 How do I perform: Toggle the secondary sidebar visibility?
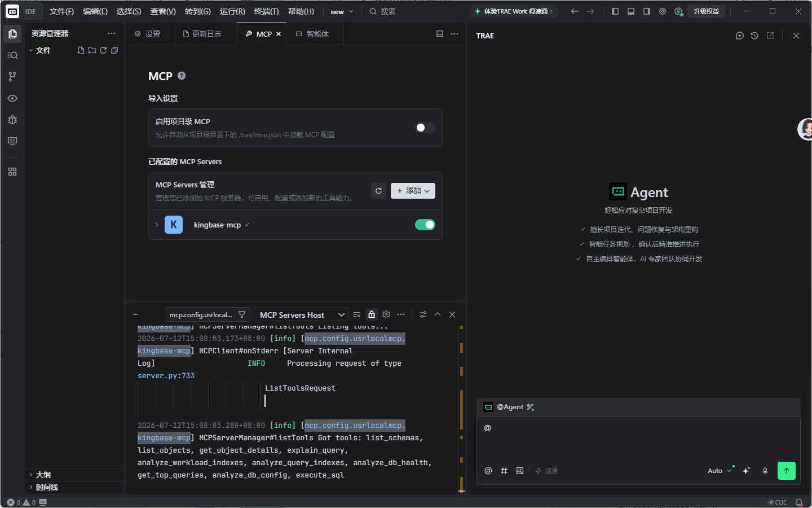click(647, 11)
